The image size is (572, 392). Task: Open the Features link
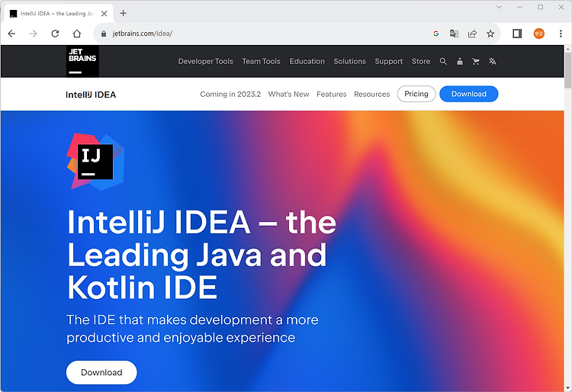point(331,94)
